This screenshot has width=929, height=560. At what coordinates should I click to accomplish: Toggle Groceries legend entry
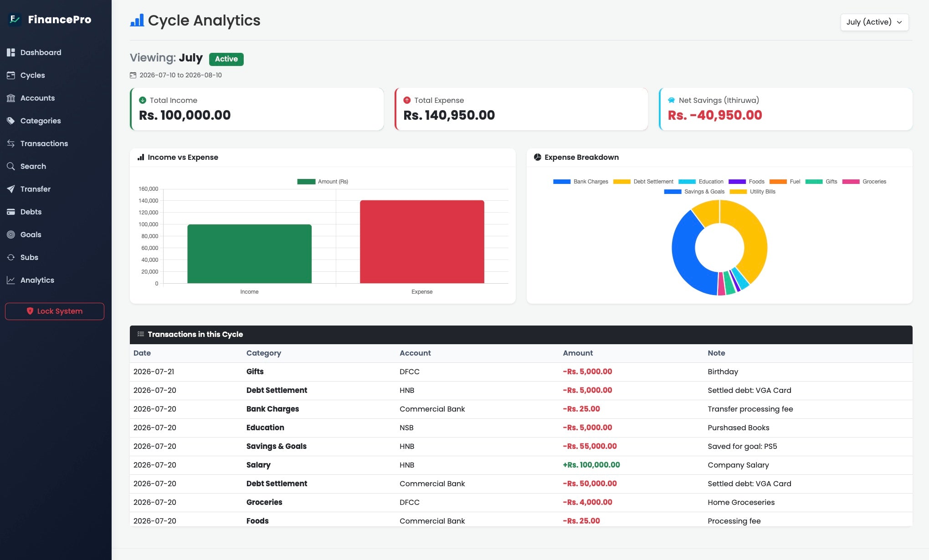tap(864, 181)
